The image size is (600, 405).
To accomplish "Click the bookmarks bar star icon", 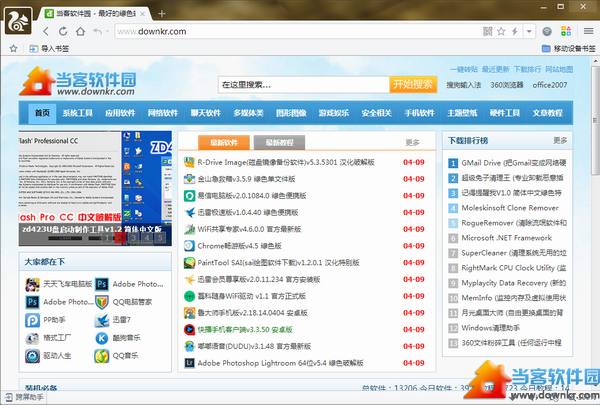I will pyautogui.click(x=13, y=48).
